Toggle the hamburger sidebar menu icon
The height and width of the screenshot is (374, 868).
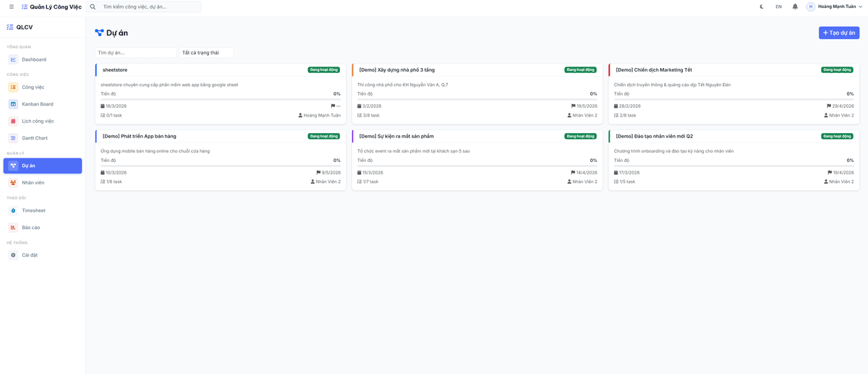(11, 7)
